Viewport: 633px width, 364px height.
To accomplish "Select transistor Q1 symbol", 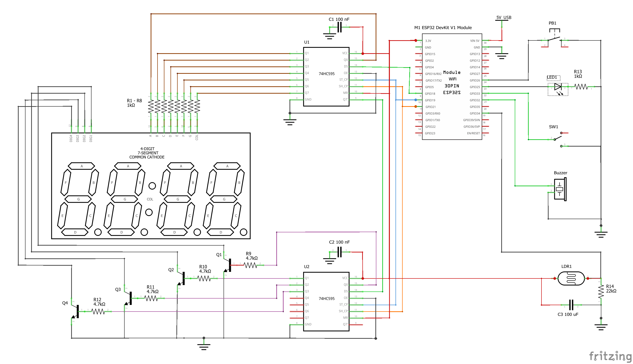I will click(228, 265).
